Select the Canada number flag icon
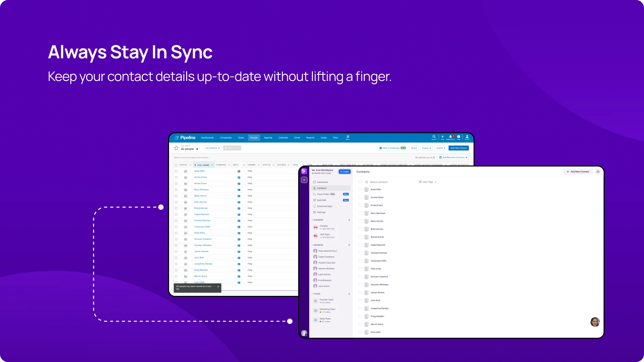 [315, 227]
